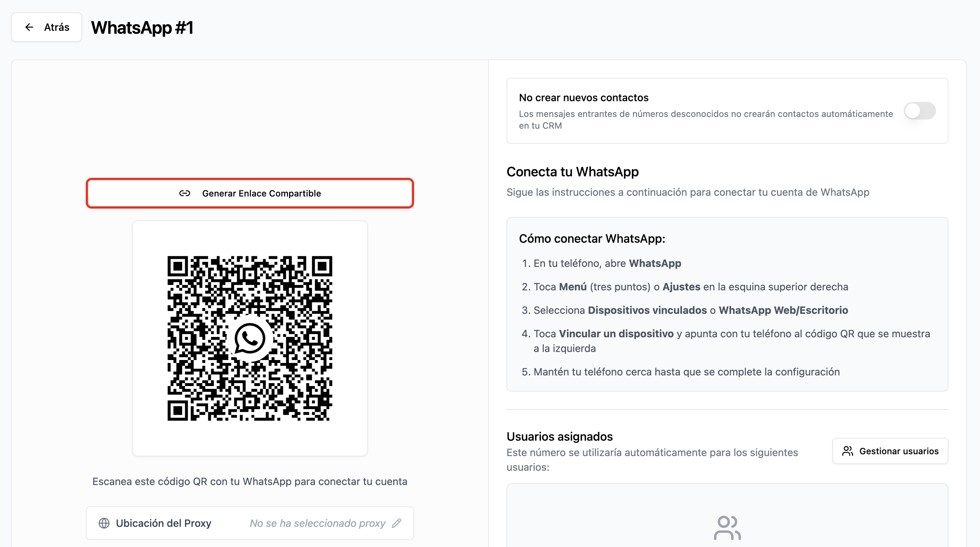Select the Ubicación del Proxy label
Image resolution: width=980 pixels, height=547 pixels.
tap(163, 523)
